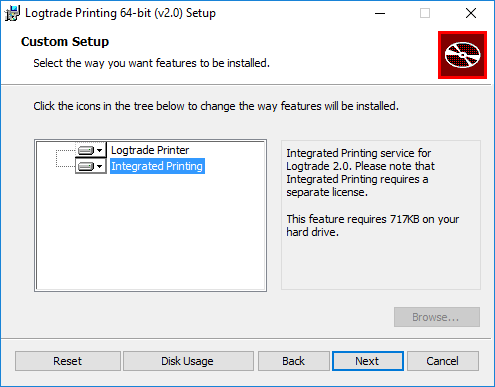Click empty area of the feature tree
495x387 pixels.
151,233
